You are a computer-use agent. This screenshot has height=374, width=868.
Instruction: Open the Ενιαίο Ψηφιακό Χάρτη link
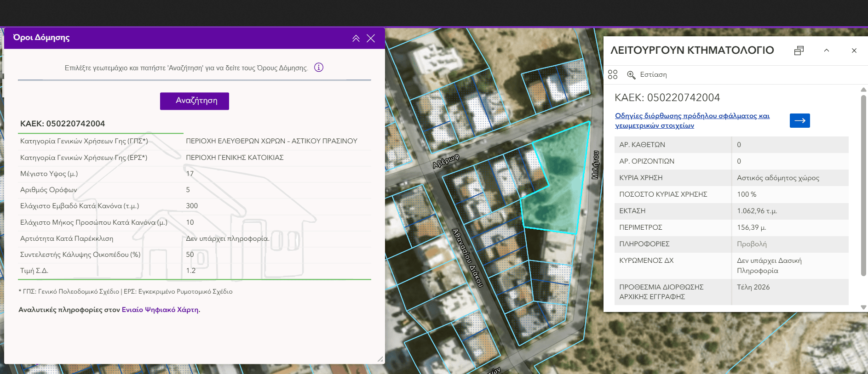[160, 310]
